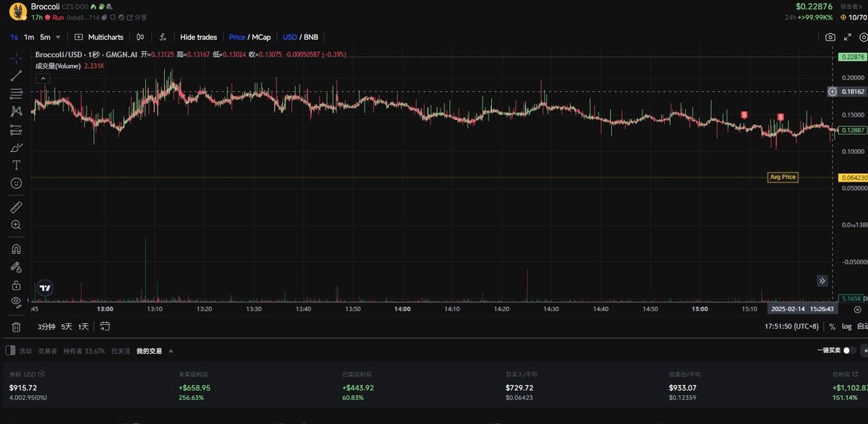Expand the interval dropdown arrow
868x424 pixels.
59,37
